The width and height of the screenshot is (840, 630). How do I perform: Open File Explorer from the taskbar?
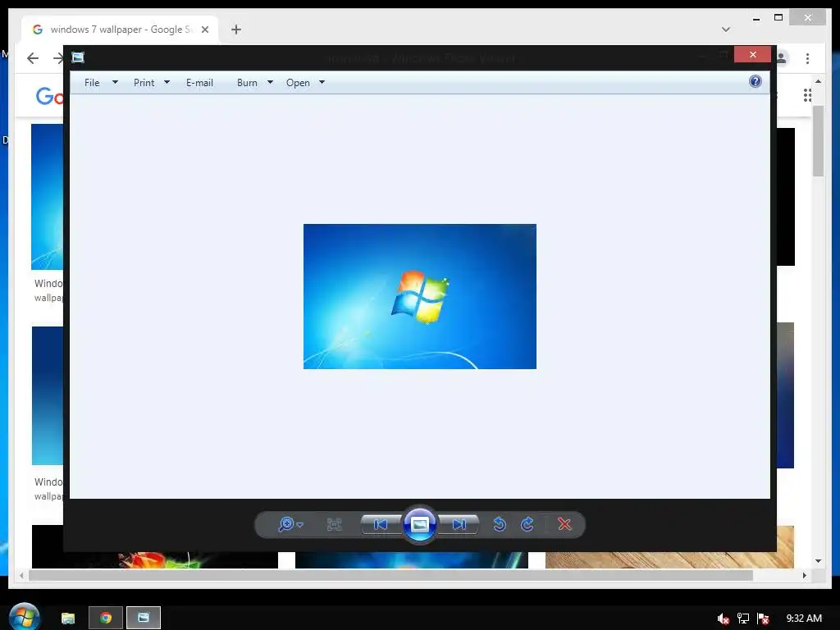coord(68,619)
